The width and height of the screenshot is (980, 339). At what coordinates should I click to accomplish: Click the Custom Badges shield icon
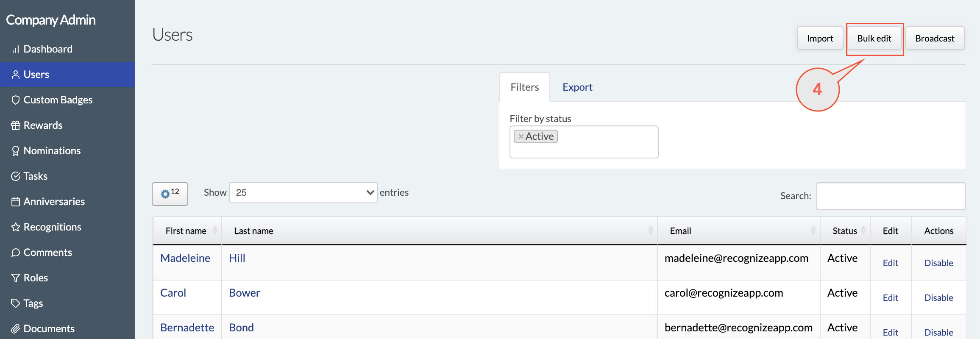click(16, 100)
